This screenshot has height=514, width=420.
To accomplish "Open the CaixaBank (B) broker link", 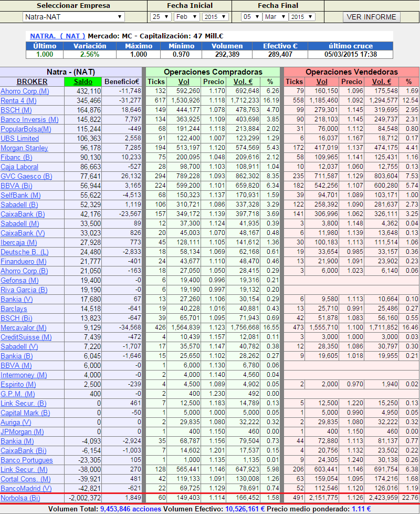I will pyautogui.click(x=23, y=214).
